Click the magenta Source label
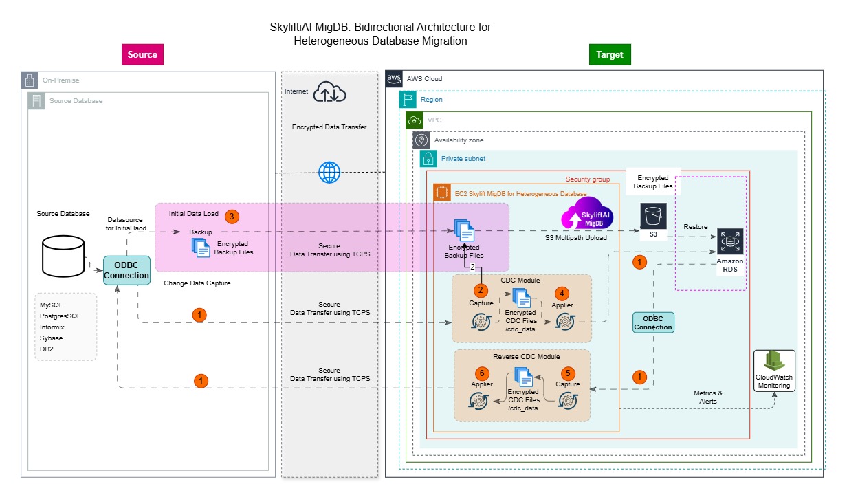 [142, 54]
